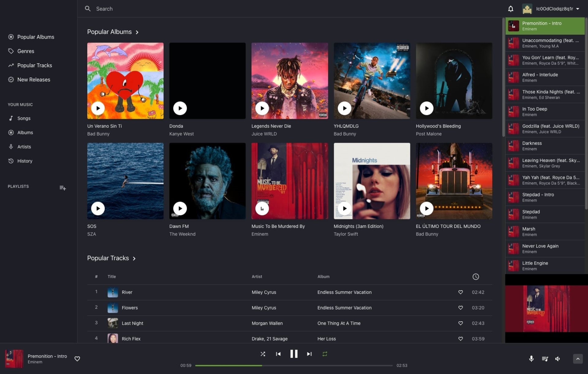Play the Donda album
588x374 pixels.
180,108
